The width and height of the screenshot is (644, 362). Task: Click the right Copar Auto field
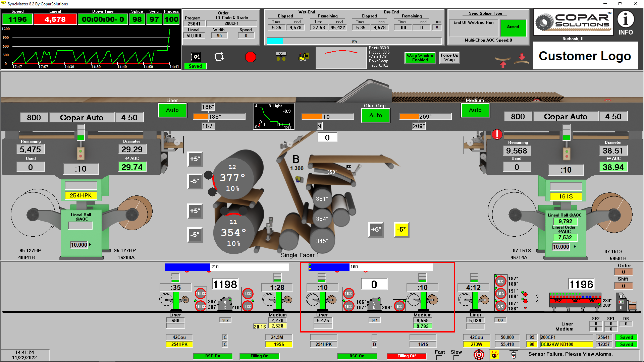[566, 117]
